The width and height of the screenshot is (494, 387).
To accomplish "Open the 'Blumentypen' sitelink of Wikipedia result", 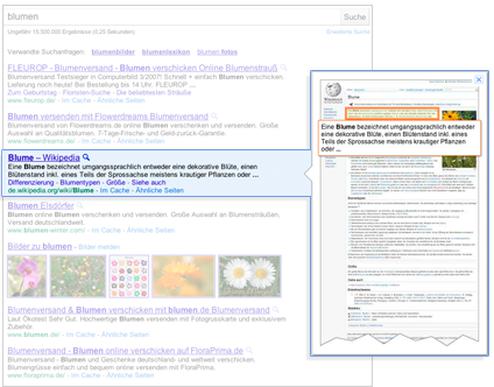I will (x=80, y=182).
